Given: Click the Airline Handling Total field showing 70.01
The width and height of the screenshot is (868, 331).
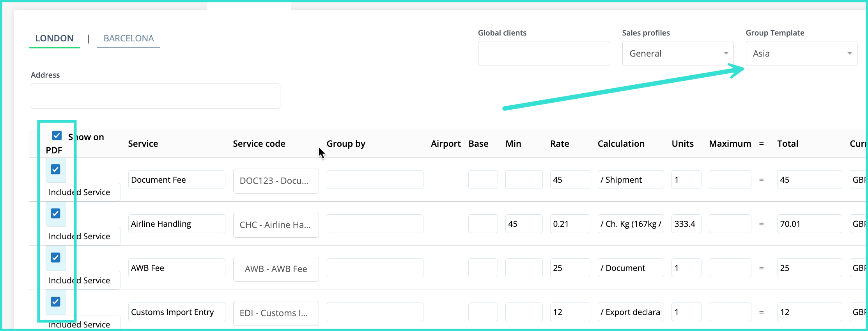Looking at the screenshot, I should pos(809,224).
